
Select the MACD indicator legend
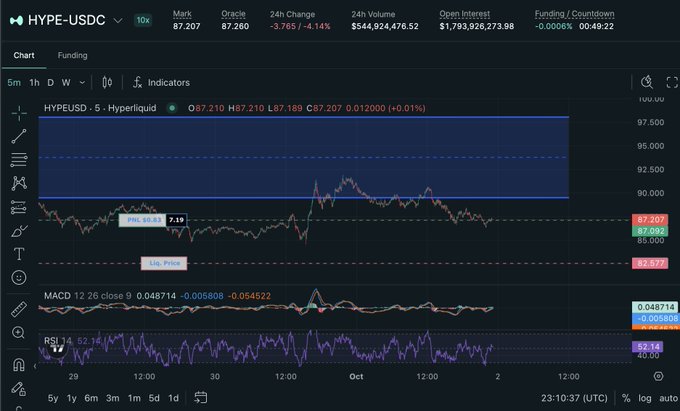tap(57, 296)
